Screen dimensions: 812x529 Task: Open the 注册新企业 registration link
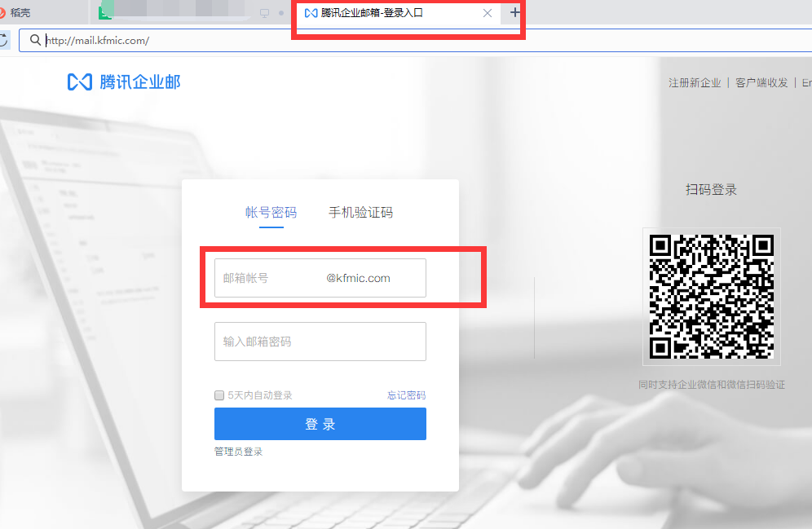coord(694,82)
